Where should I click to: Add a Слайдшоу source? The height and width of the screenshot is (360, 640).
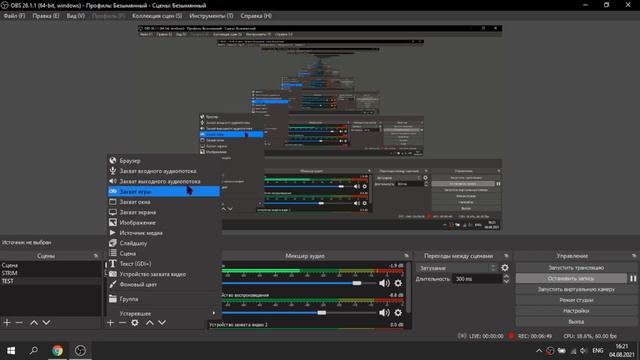pyautogui.click(x=163, y=243)
